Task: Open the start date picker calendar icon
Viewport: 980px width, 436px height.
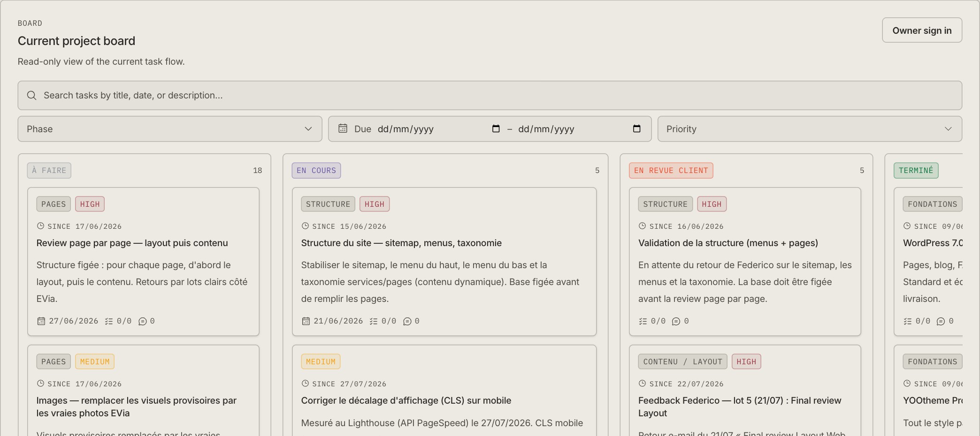Action: coord(496,128)
